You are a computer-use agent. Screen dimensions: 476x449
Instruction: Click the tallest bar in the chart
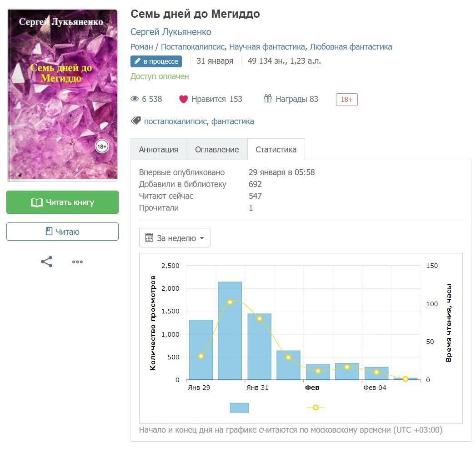pyautogui.click(x=230, y=330)
